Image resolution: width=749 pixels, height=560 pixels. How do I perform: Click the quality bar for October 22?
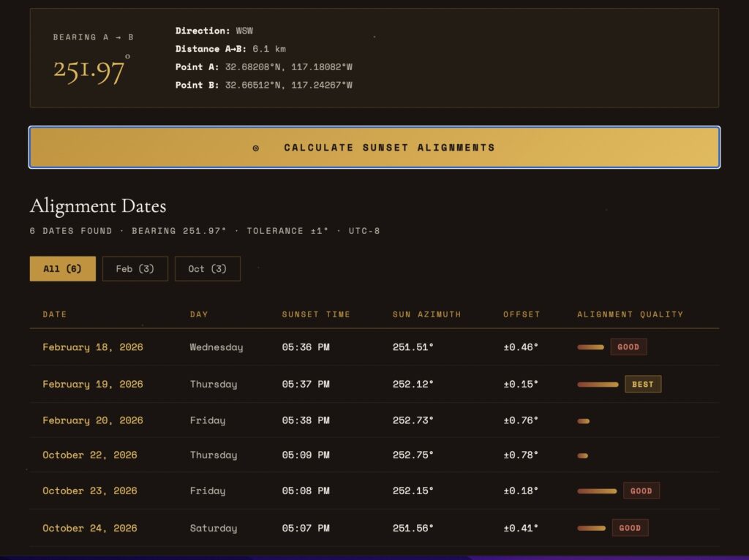582,455
